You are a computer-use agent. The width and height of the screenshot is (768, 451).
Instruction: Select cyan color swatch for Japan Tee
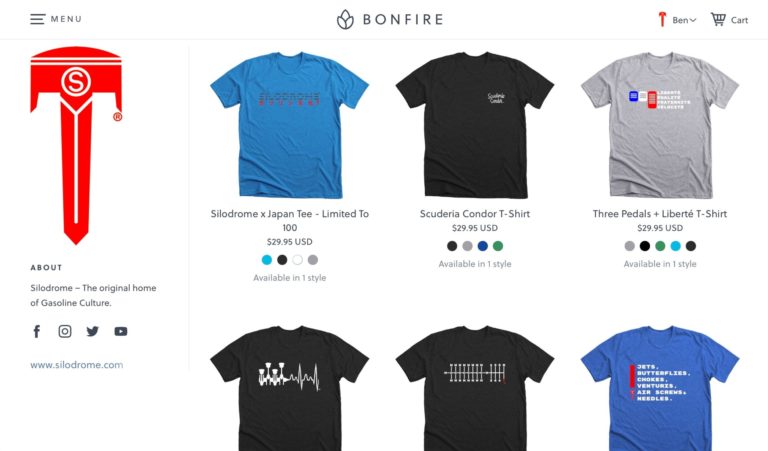tap(267, 260)
